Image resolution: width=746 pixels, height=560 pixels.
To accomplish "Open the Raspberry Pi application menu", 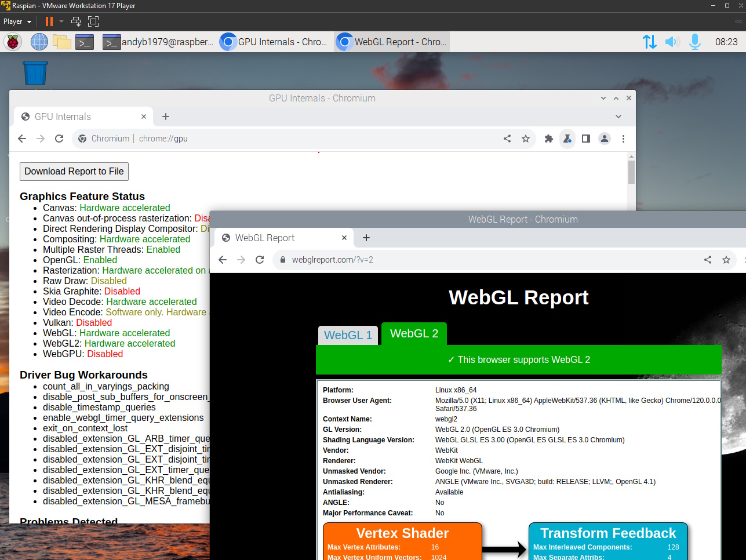I will [x=12, y=41].
